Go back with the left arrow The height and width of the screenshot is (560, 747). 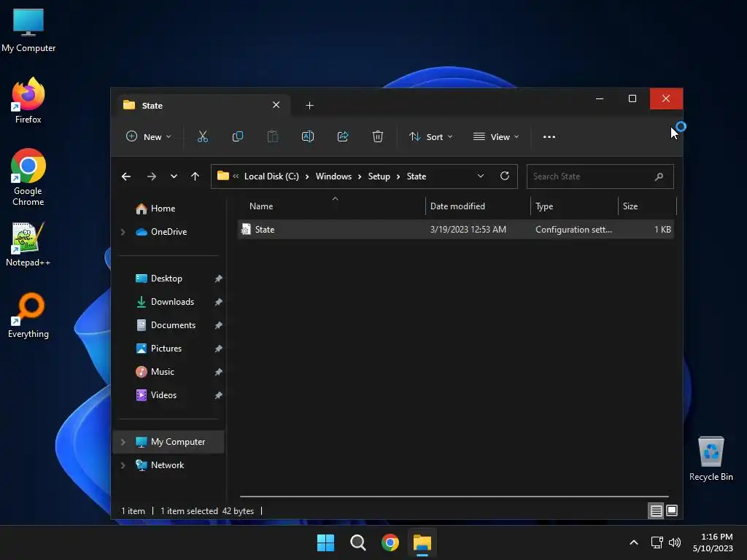pyautogui.click(x=125, y=176)
